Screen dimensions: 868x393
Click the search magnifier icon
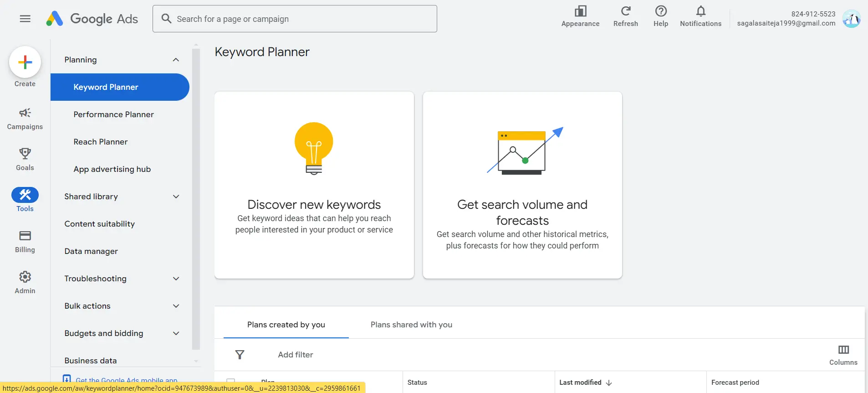(166, 19)
